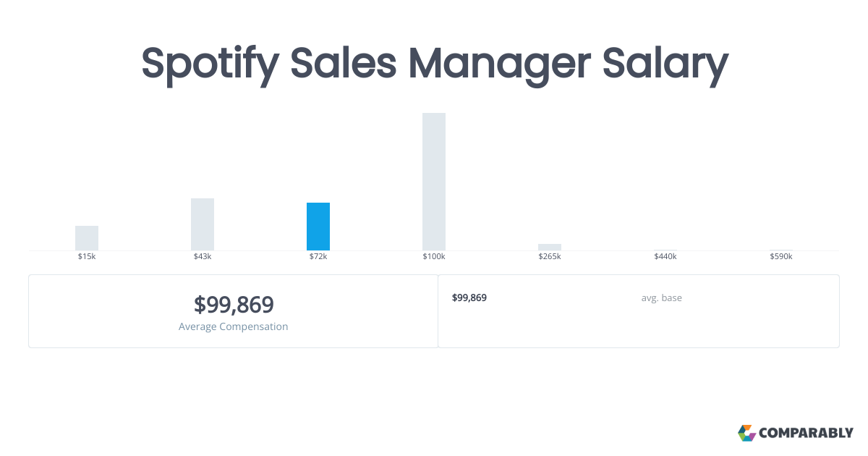Click the Average Compensation label

(234, 326)
